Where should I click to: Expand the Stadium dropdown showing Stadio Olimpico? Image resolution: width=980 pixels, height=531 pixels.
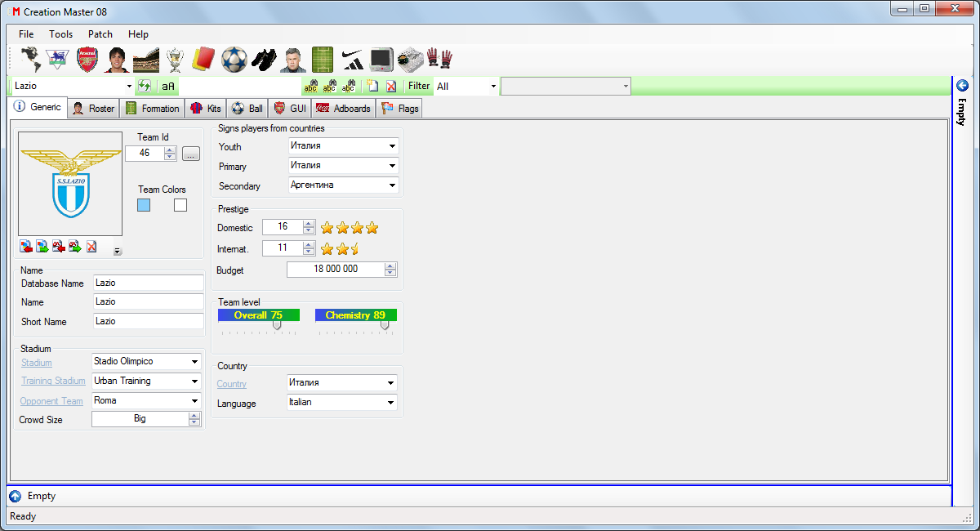pos(194,361)
